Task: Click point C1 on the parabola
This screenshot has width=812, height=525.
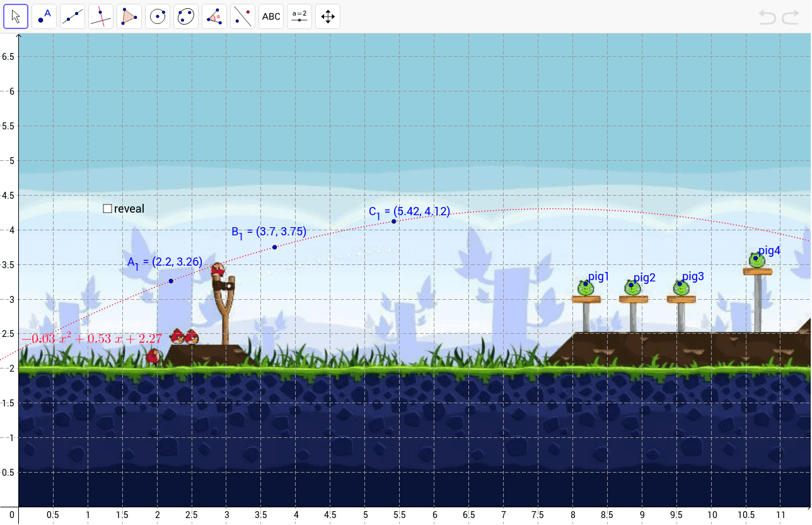Action: tap(393, 221)
